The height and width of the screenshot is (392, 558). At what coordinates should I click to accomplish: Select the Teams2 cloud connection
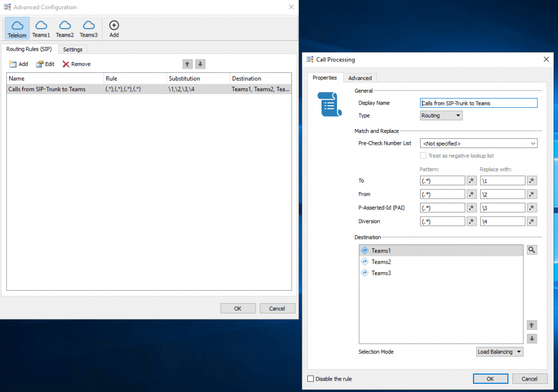[65, 28]
